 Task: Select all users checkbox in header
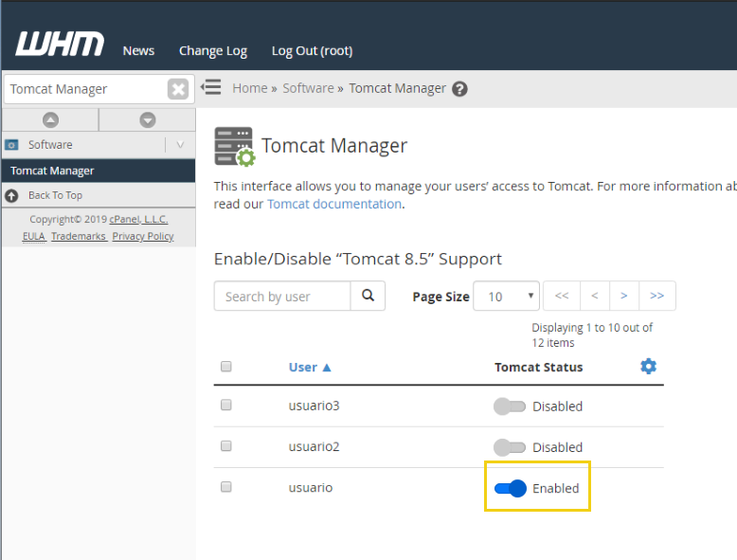coord(226,367)
